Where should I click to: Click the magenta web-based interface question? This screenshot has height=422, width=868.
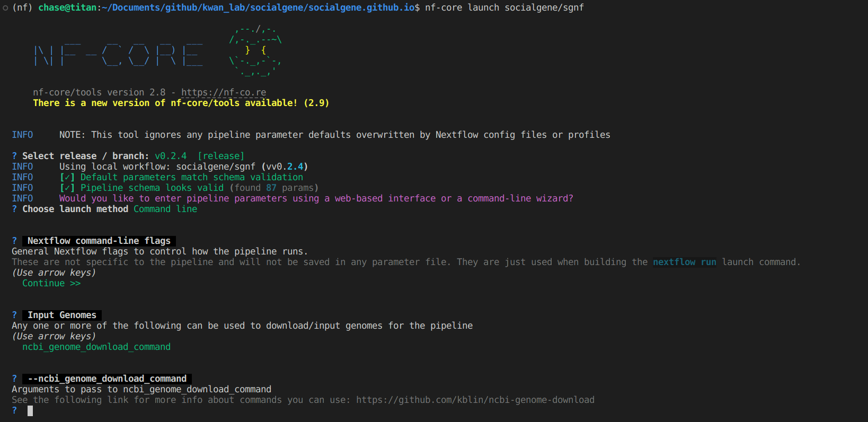pyautogui.click(x=316, y=198)
